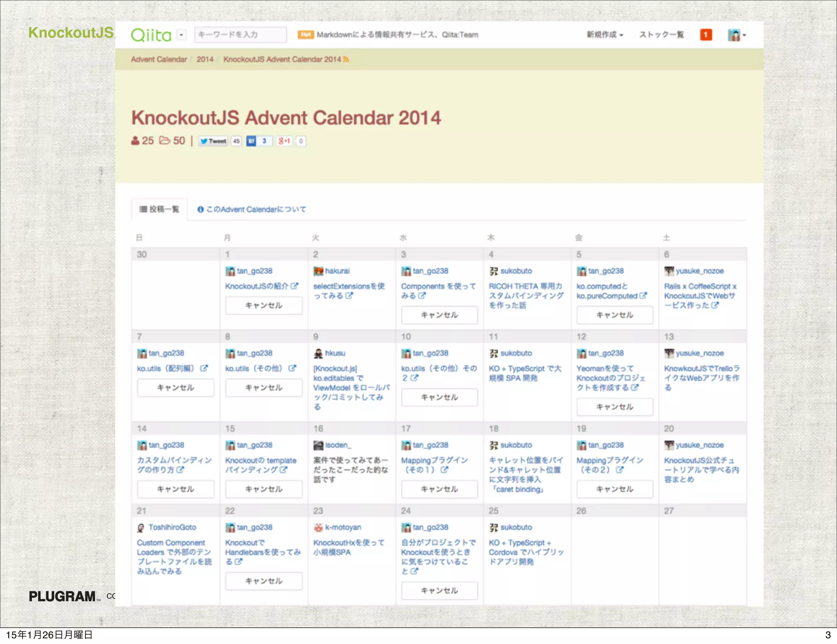837x644 pixels.
Task: Open KnockoutJS公式チュートリアル article on day 20
Action: point(701,470)
